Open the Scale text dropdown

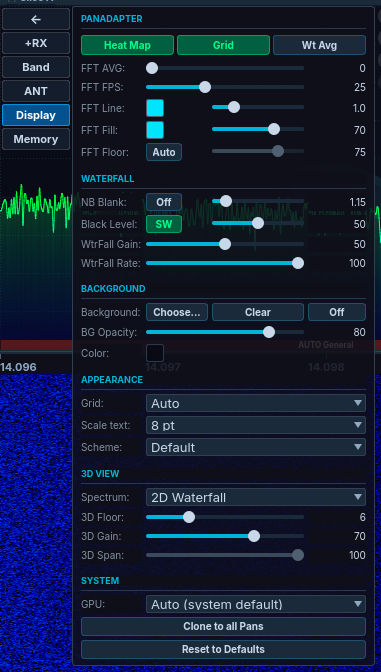pyautogui.click(x=256, y=425)
